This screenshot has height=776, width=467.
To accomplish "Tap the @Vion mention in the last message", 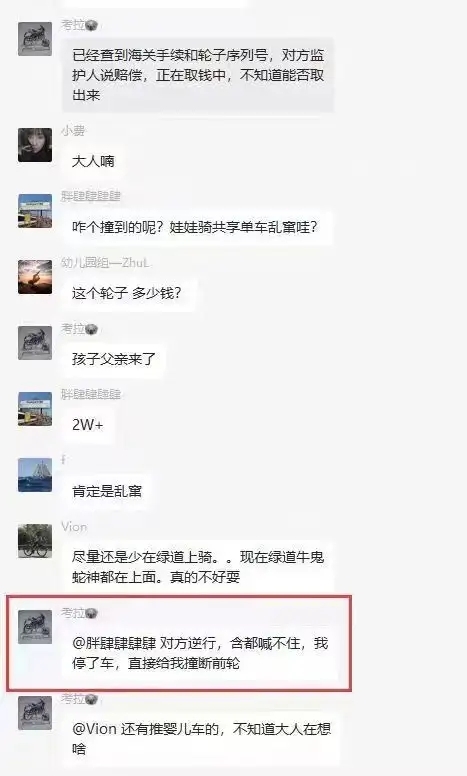I will 94,729.
